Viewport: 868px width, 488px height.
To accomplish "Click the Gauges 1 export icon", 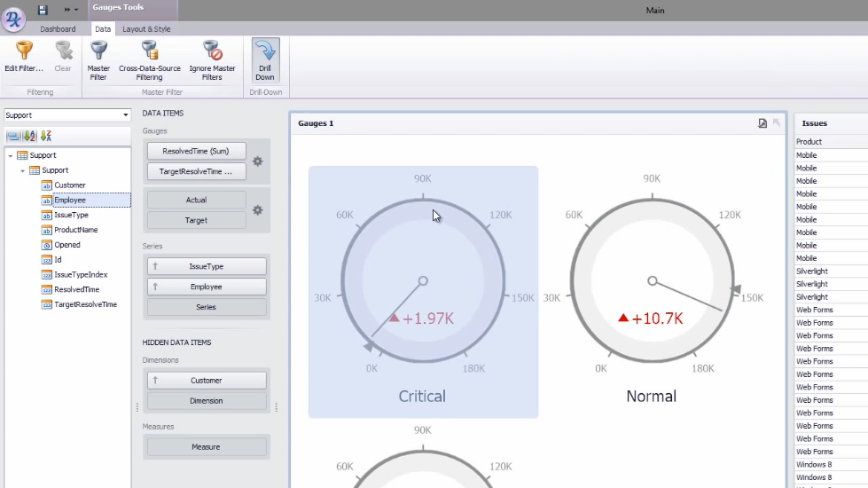I will coord(762,123).
